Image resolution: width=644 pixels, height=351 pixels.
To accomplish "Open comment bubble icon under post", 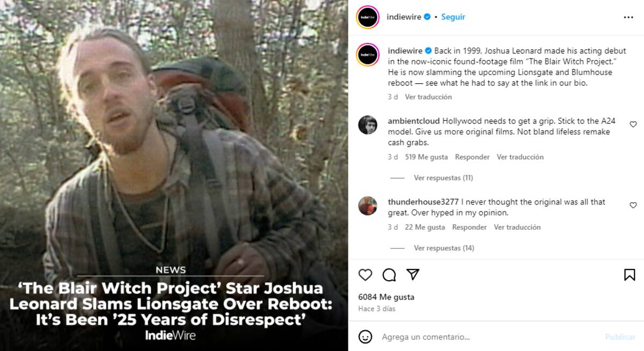I will [389, 275].
